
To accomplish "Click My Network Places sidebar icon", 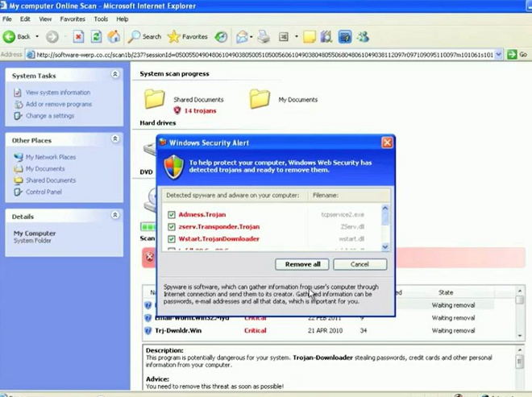I will pyautogui.click(x=18, y=157).
